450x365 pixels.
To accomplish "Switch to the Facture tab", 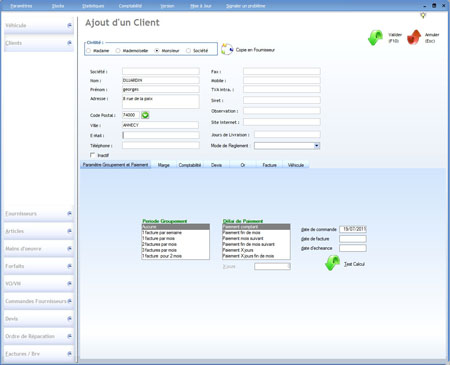I will pos(269,165).
